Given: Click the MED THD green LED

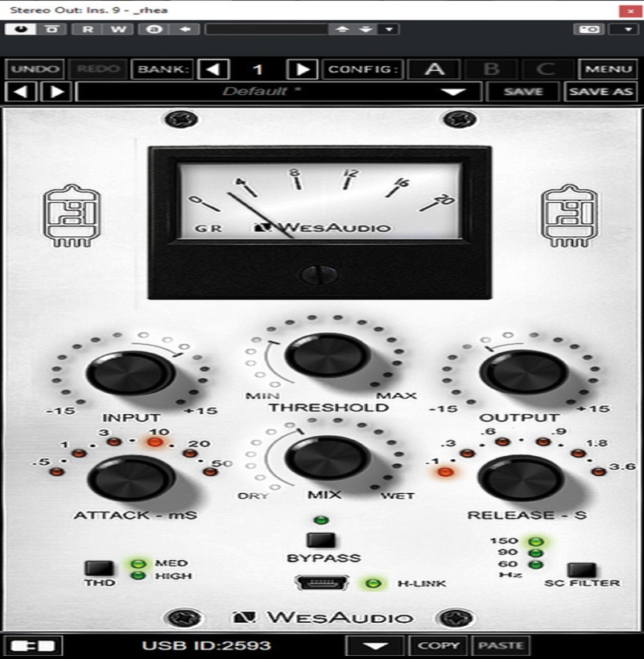Looking at the screenshot, I should pos(138,564).
